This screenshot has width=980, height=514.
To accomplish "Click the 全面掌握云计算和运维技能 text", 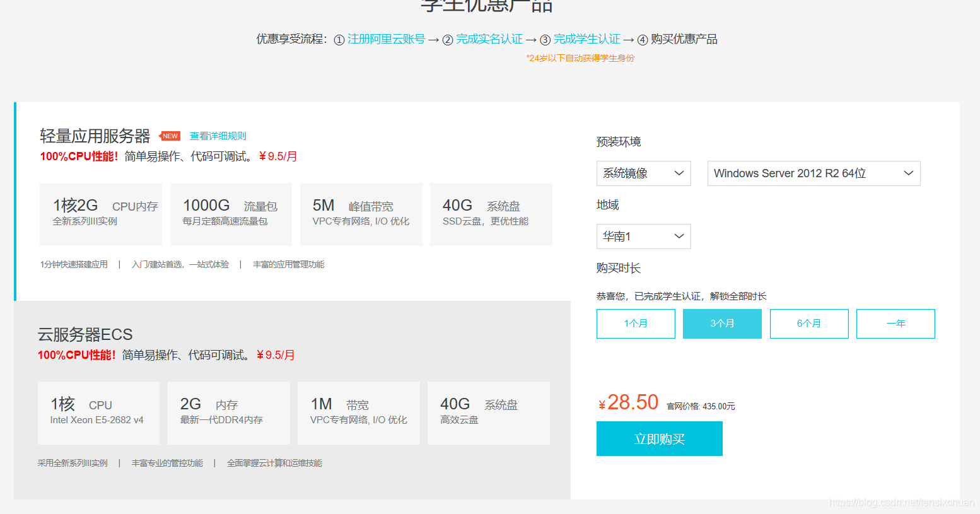I will (274, 464).
